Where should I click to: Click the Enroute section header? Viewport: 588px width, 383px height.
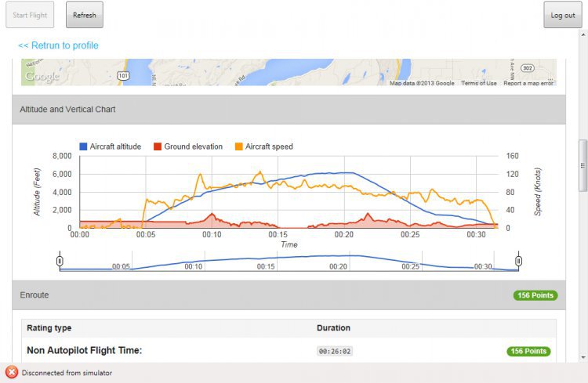pyautogui.click(x=34, y=295)
